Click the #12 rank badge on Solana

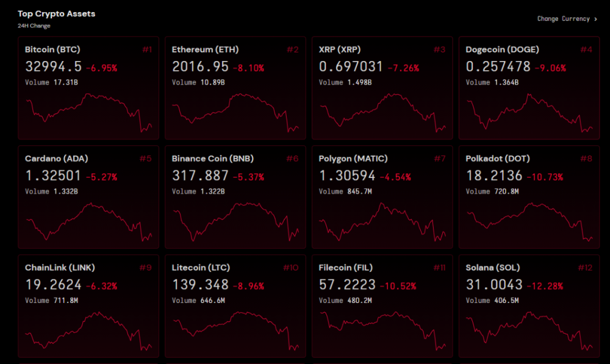[585, 268]
